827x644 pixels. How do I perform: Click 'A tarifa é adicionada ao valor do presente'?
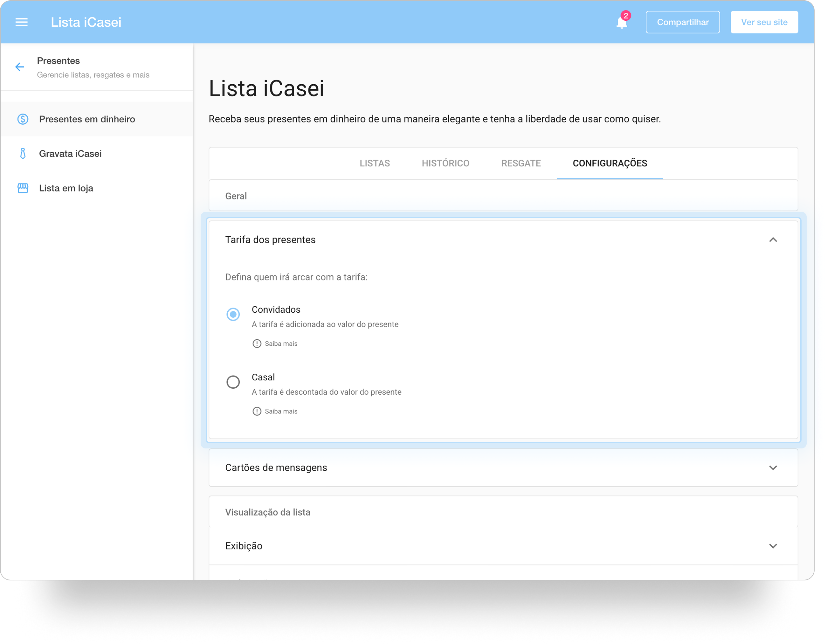325,324
